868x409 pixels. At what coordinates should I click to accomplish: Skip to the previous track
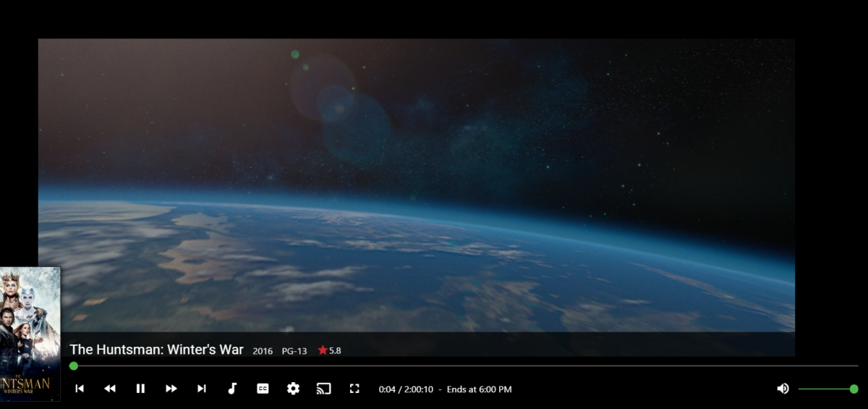[80, 389]
